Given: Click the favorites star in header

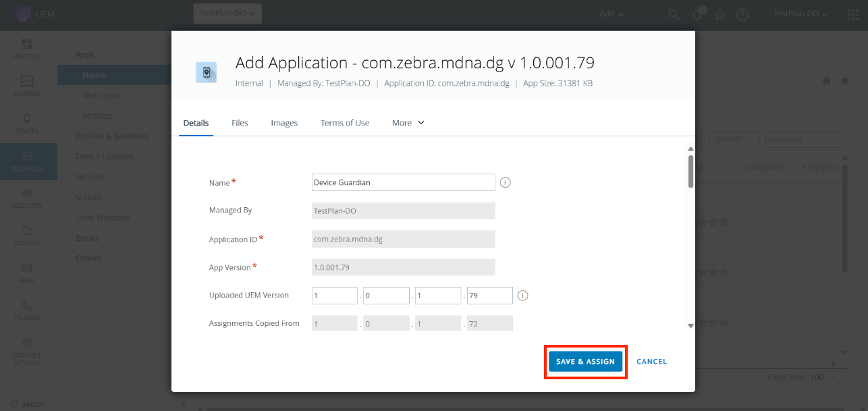Looking at the screenshot, I should (x=720, y=14).
